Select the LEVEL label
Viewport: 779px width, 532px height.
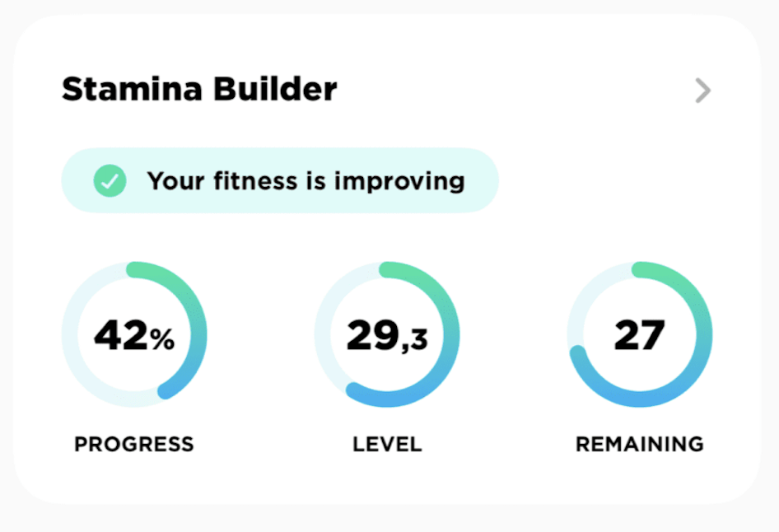pyautogui.click(x=387, y=445)
